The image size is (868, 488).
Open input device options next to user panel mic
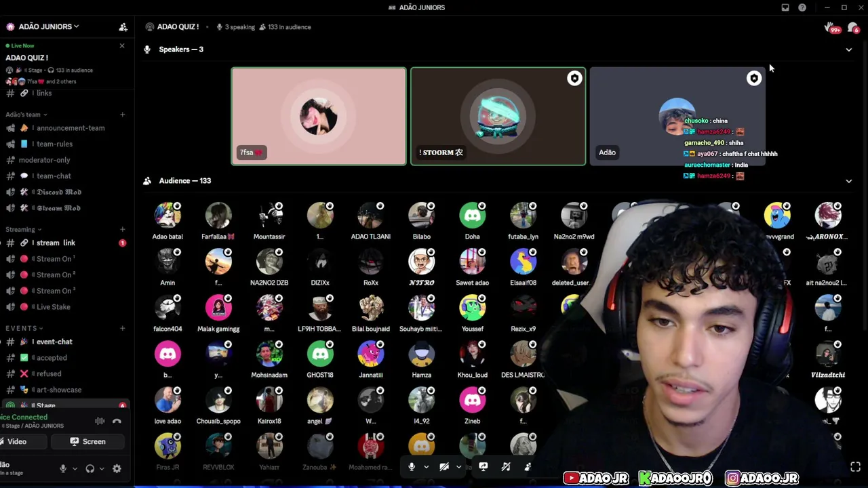75,468
